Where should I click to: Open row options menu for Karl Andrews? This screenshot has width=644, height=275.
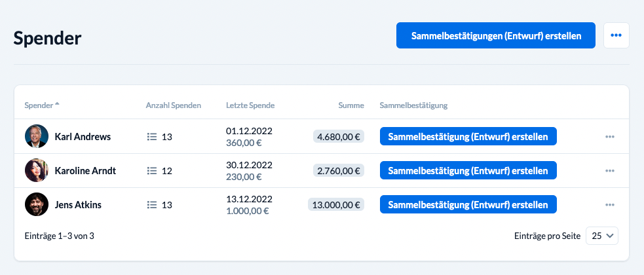coord(609,137)
